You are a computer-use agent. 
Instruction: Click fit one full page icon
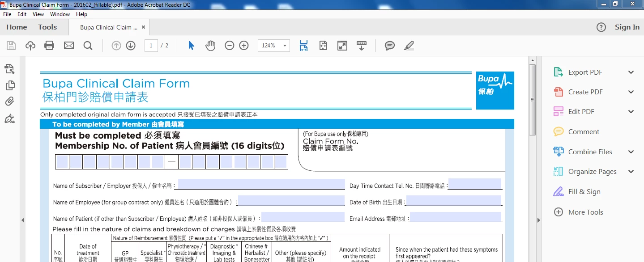coord(324,46)
